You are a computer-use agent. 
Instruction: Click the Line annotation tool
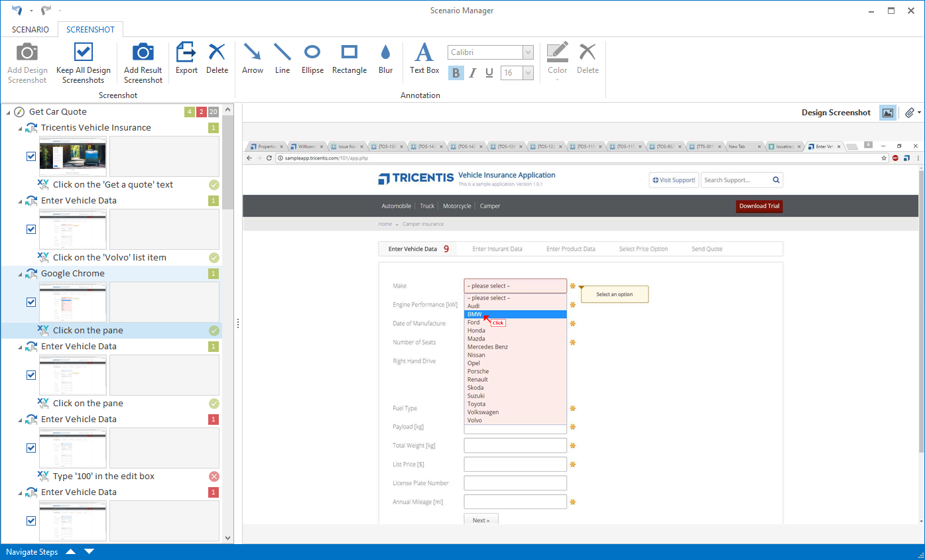282,58
